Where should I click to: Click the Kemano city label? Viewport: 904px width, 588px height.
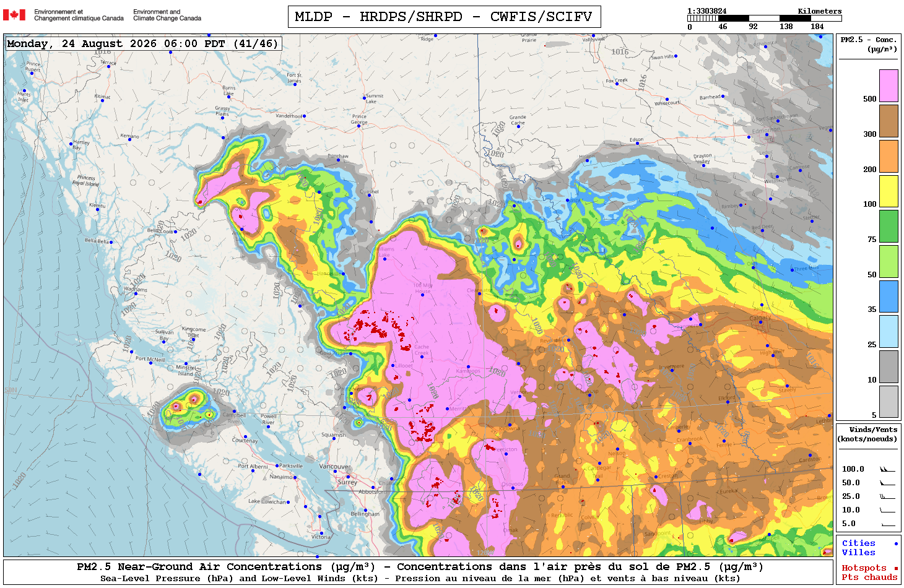[130, 136]
